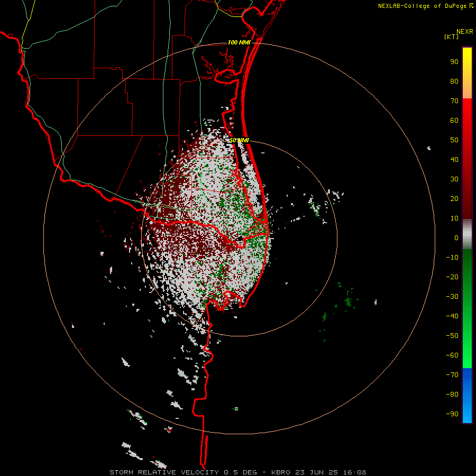This screenshot has width=476, height=476.
Task: Select the 50 NMI range ring label
Action: click(239, 140)
